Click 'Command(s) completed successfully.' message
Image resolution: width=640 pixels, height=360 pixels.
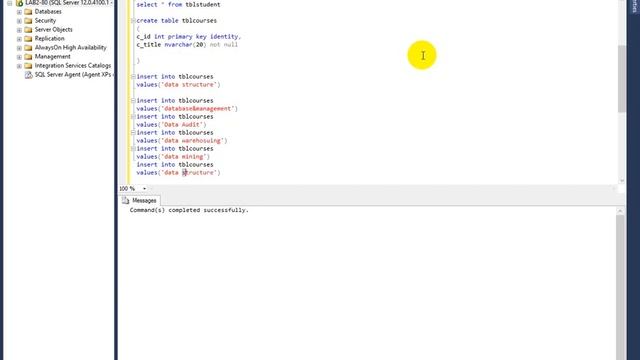click(189, 210)
